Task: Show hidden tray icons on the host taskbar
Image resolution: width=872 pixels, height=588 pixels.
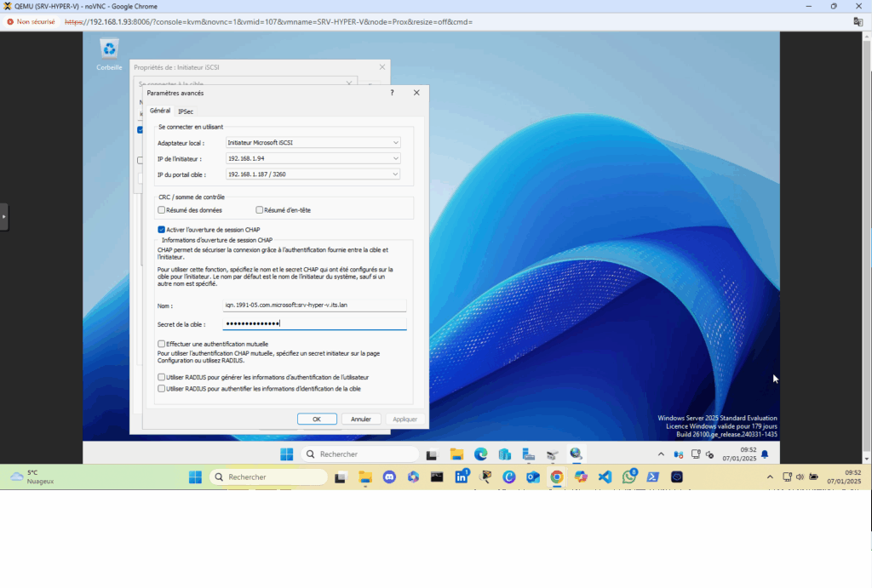Action: tap(770, 477)
